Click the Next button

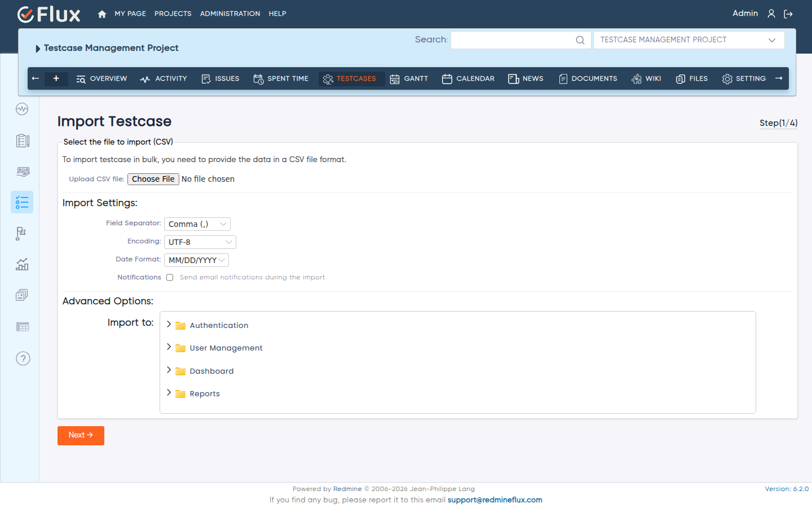coord(81,436)
